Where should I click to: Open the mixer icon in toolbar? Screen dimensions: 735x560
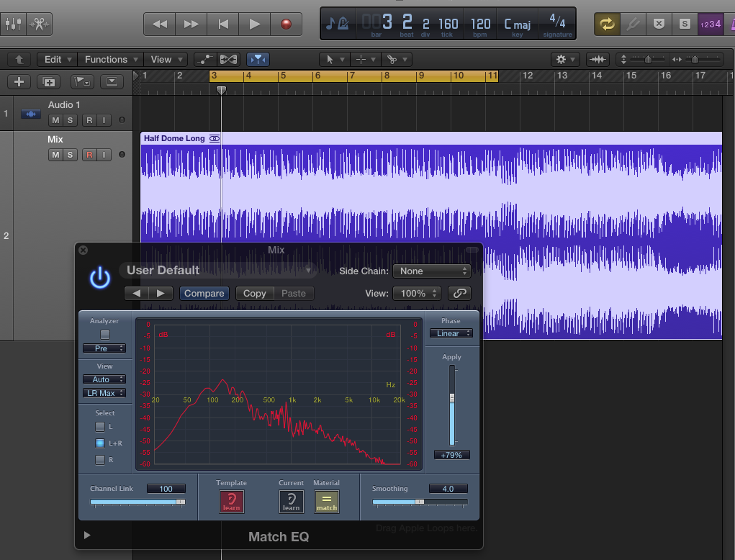(14, 24)
